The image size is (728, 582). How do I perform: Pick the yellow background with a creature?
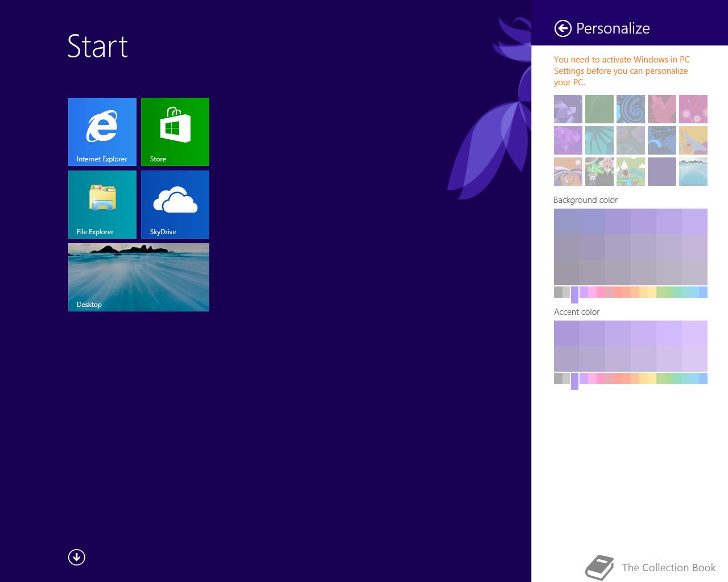pos(693,140)
